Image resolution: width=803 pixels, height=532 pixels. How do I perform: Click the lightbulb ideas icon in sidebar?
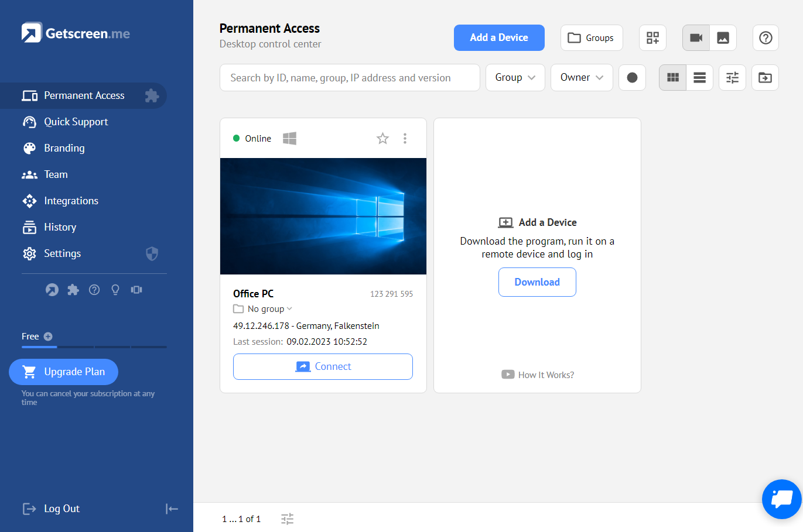pos(115,290)
